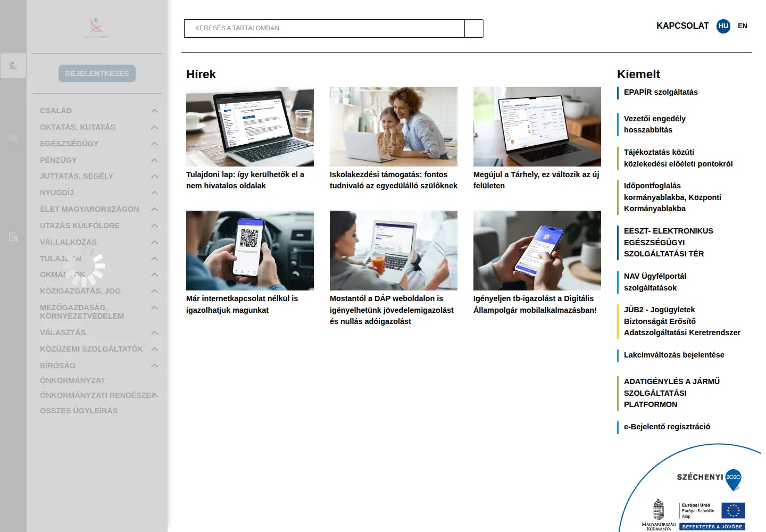
Task: Open the ÖSSZES ÜGYLEÍRÁS menu item
Action: click(x=79, y=411)
